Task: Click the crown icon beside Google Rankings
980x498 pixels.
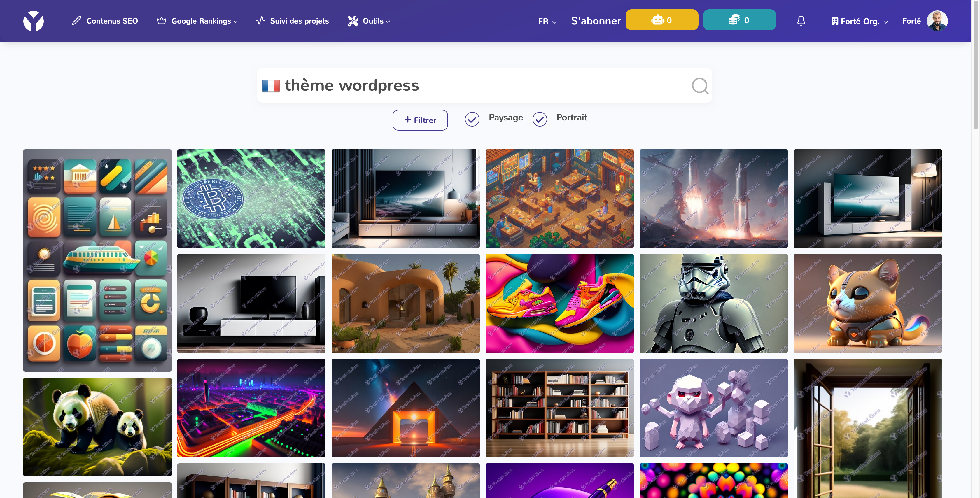Action: (x=161, y=21)
